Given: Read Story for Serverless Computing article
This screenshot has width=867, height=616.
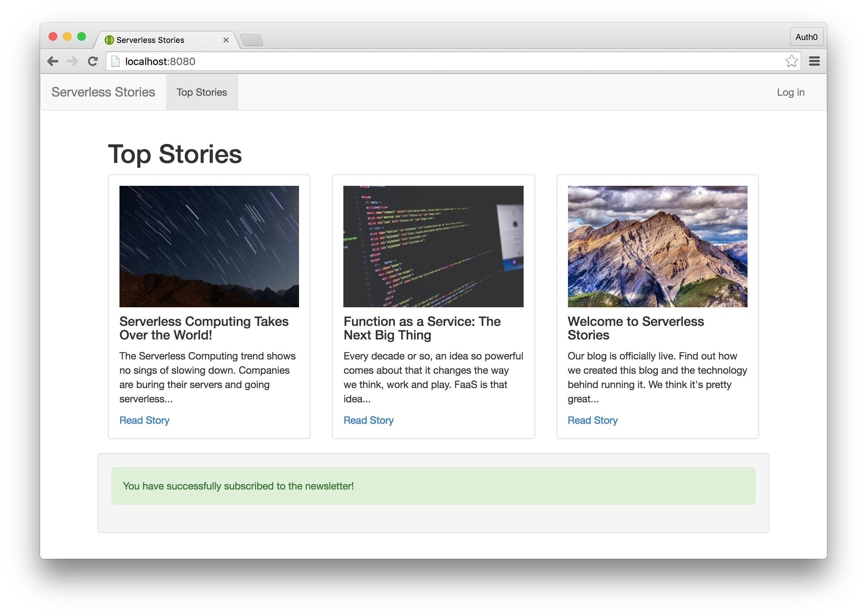Looking at the screenshot, I should coord(144,420).
